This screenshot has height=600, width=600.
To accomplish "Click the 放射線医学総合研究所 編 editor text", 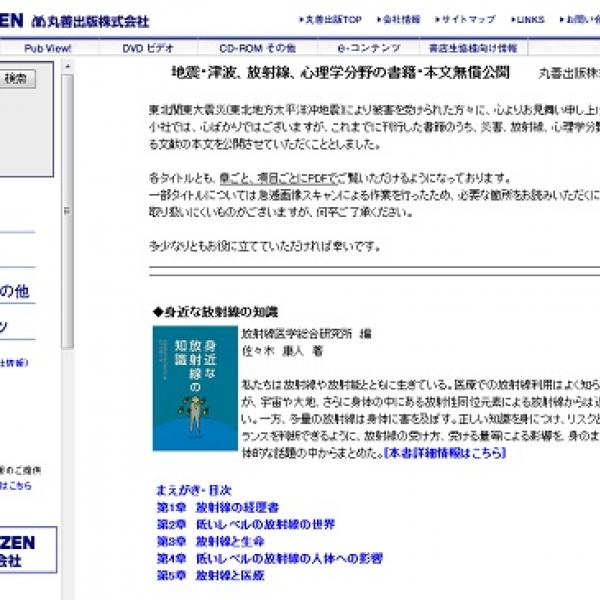I will click(307, 334).
